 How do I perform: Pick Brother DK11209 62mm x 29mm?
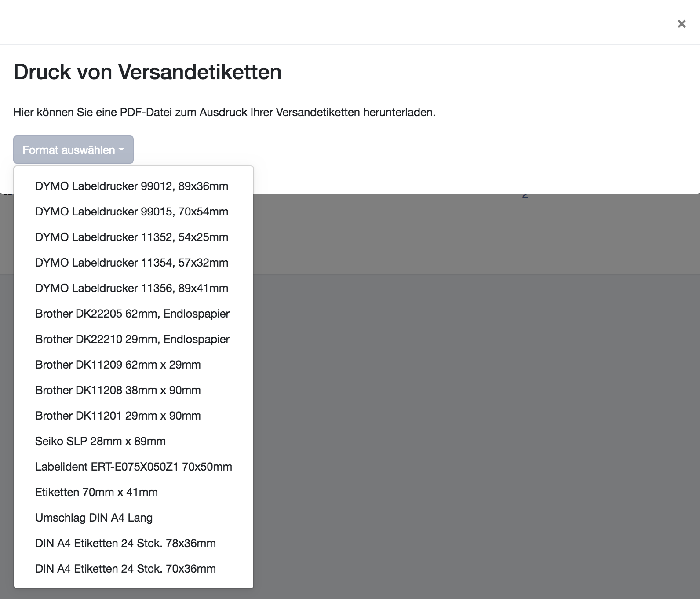coord(134,365)
